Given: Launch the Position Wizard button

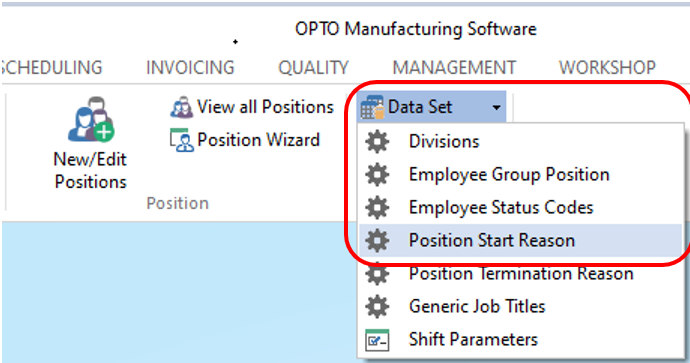Looking at the screenshot, I should pyautogui.click(x=245, y=140).
